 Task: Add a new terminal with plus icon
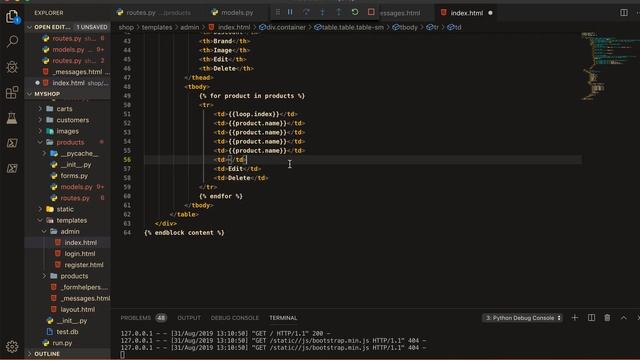point(575,318)
